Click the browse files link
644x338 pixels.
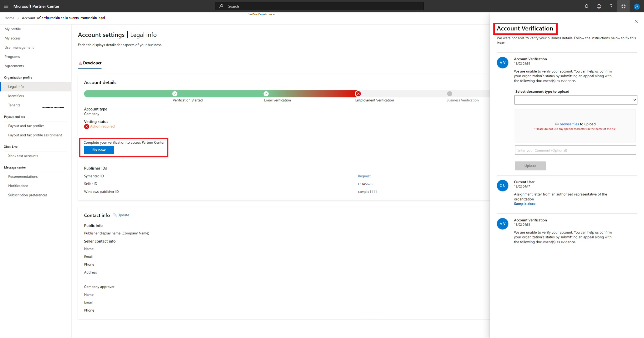(569, 124)
